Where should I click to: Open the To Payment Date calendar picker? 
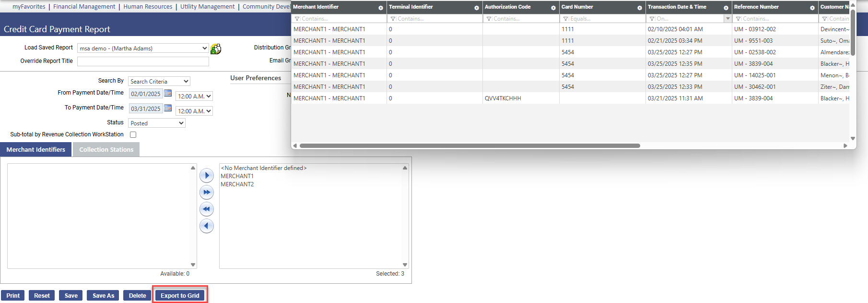pyautogui.click(x=168, y=108)
